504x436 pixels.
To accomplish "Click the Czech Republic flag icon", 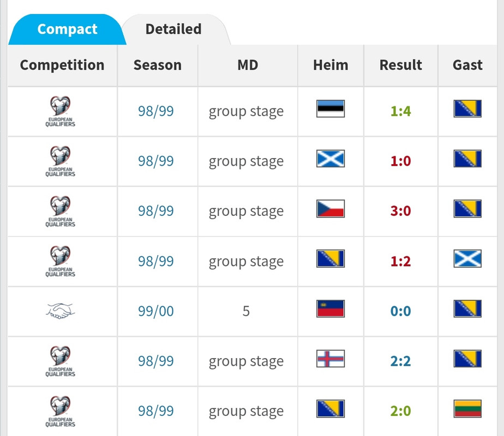I will tap(331, 209).
